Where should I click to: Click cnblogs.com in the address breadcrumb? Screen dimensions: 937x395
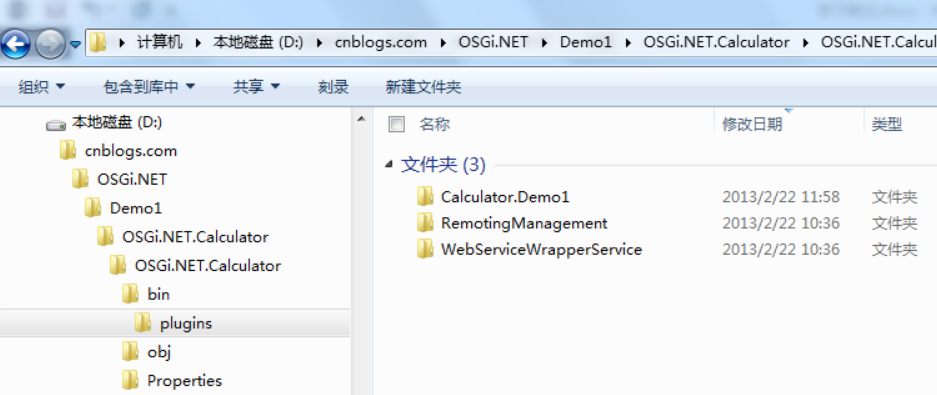(381, 43)
